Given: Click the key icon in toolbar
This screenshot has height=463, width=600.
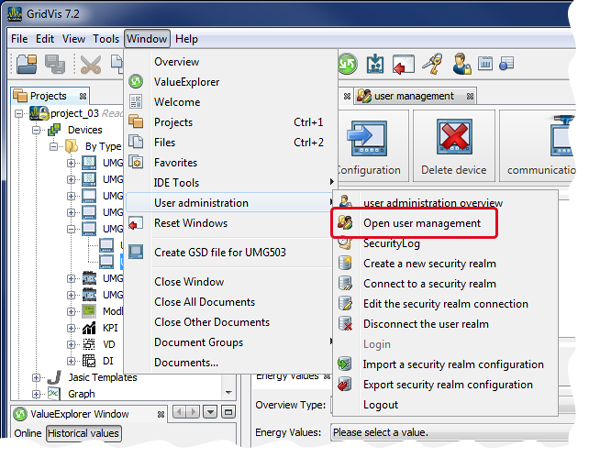Looking at the screenshot, I should coord(434,65).
